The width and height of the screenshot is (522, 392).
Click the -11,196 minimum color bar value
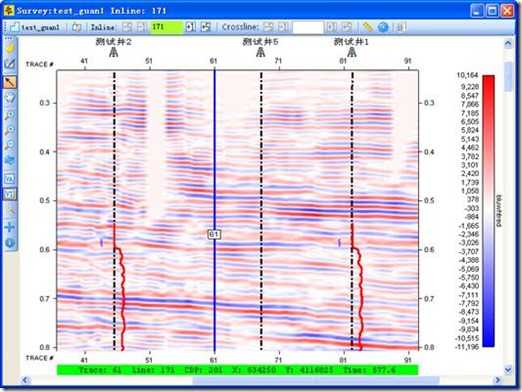click(466, 347)
